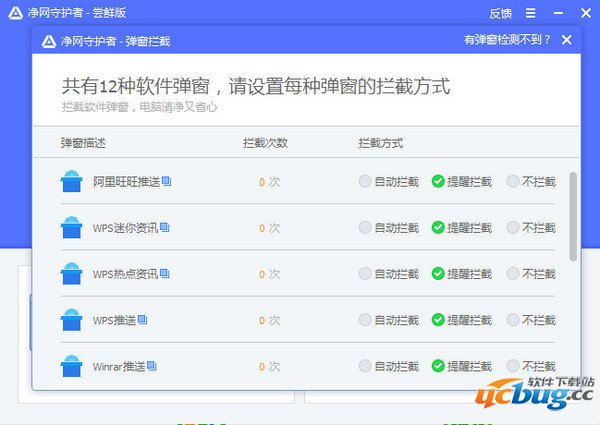Click the blue box icon beside 阿里旺旺推送
Screen dimensions: 600x425
[72, 181]
